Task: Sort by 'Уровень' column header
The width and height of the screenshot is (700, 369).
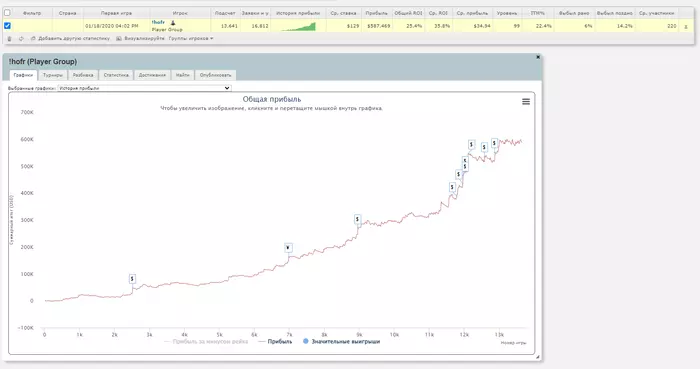Action: click(507, 13)
